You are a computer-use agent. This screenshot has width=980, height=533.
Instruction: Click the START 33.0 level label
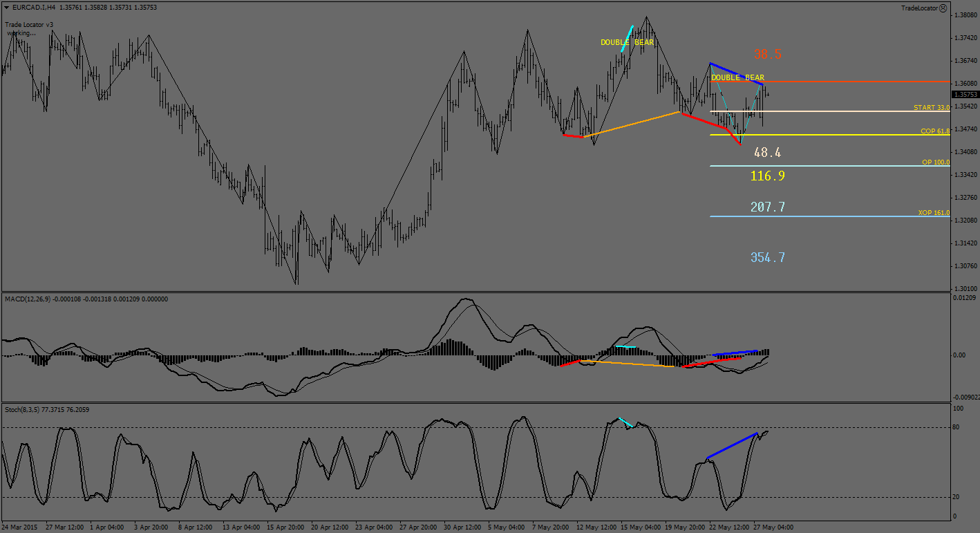(x=931, y=108)
